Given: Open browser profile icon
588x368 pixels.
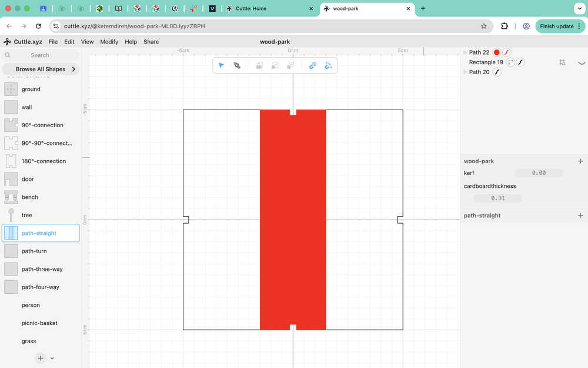Looking at the screenshot, I should (526, 26).
